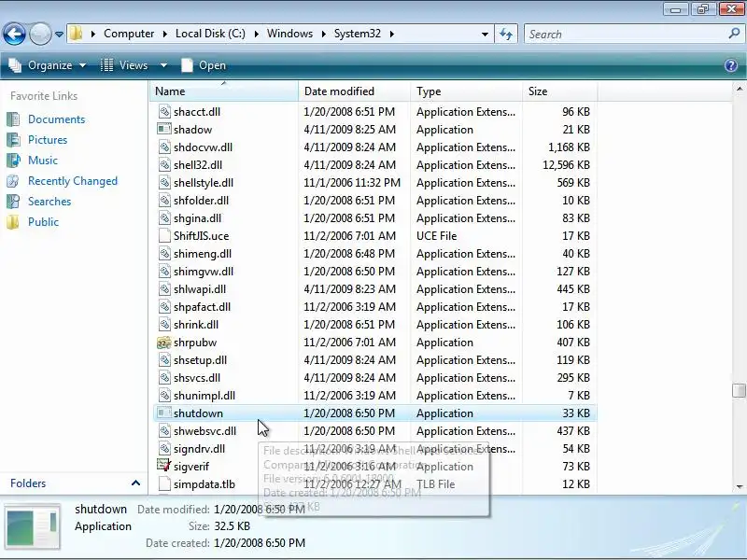Open the Music favorite link
Screen dimensions: 747x560
42,160
